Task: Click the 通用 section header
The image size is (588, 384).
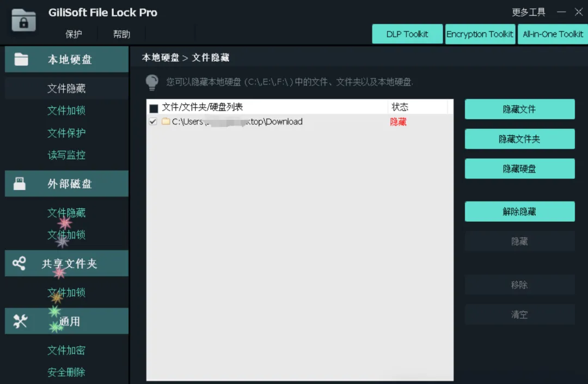Action: pos(67,321)
